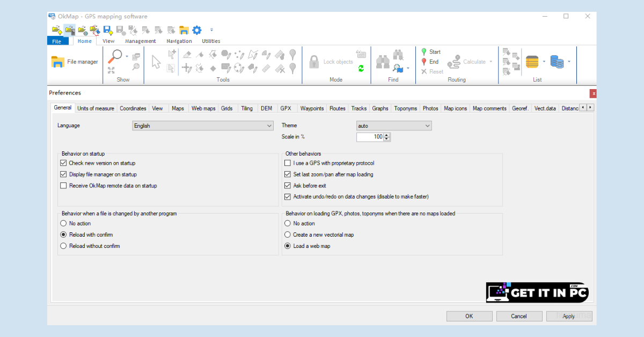
Task: Click the Lock objects padlock icon
Action: (314, 62)
